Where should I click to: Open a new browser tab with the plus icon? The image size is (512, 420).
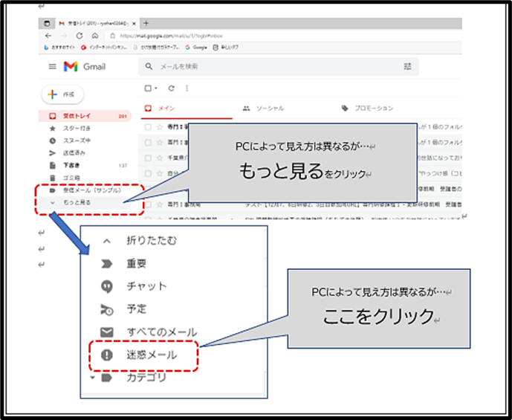click(x=146, y=23)
